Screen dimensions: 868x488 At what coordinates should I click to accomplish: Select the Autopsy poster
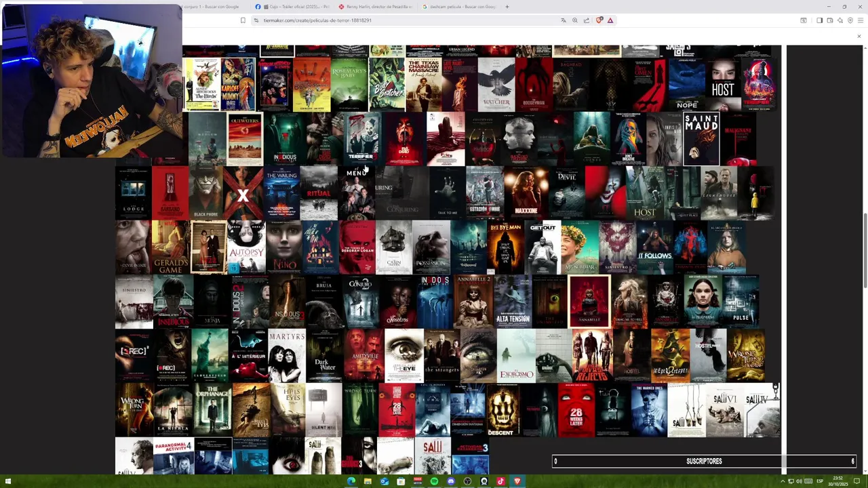pos(245,247)
